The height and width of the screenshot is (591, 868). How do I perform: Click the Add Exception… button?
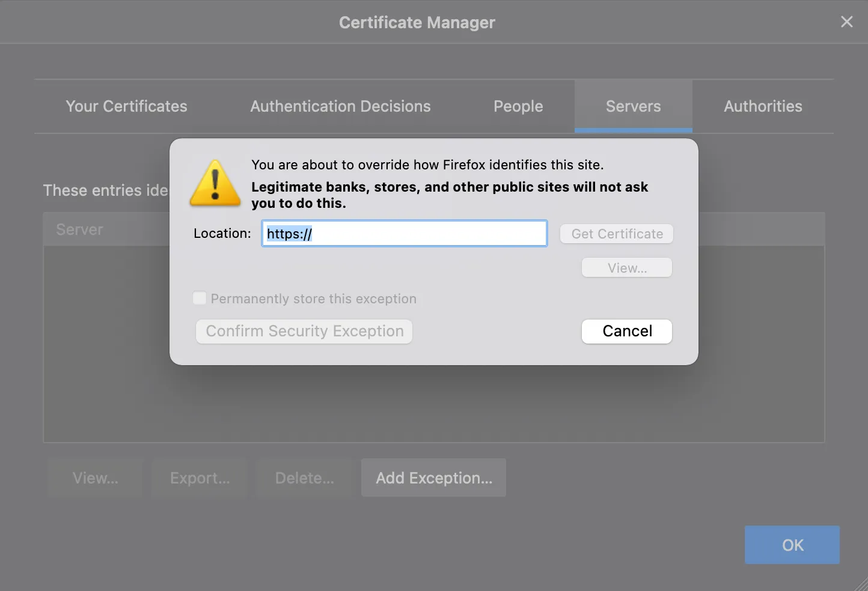(433, 478)
